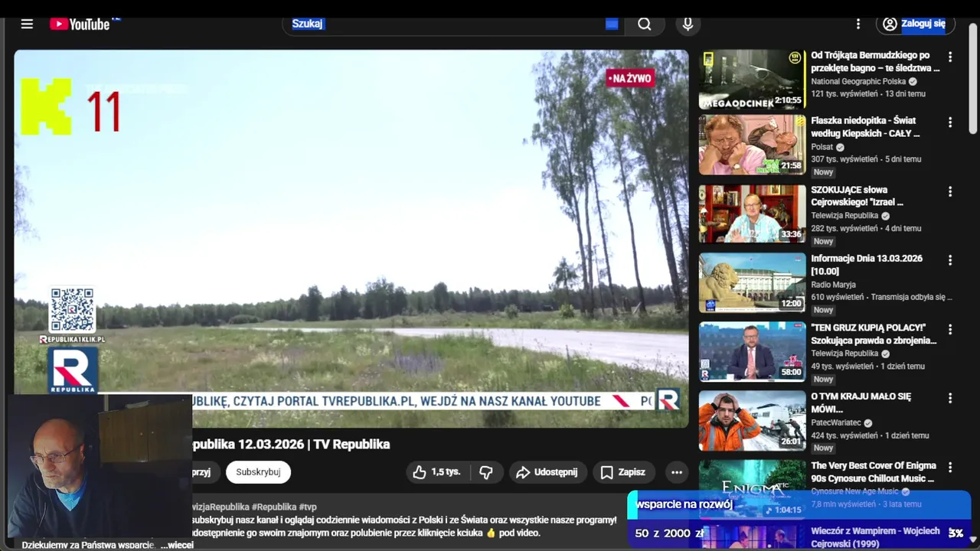Open the settings three-dot menu in header
Image resolution: width=980 pixels, height=551 pixels.
pos(858,24)
